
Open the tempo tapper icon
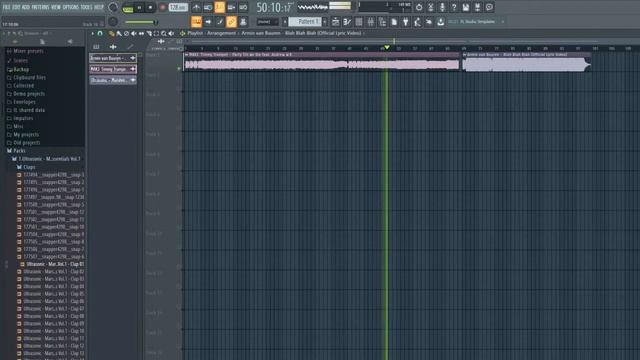click(417, 22)
